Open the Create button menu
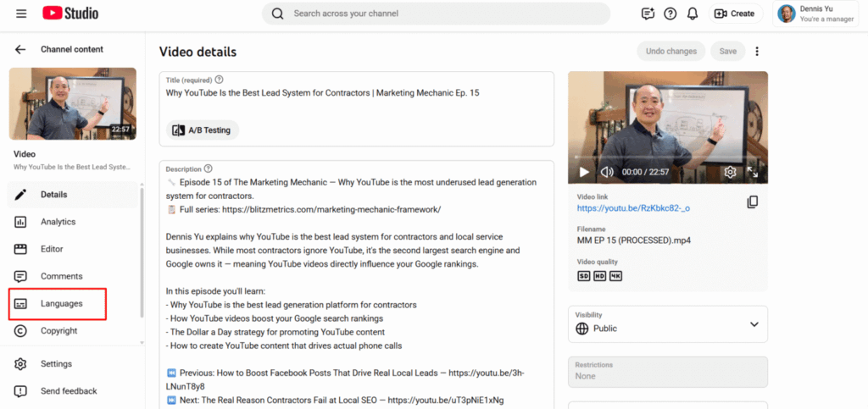Viewport: 868px width, 409px height. pyautogui.click(x=734, y=14)
